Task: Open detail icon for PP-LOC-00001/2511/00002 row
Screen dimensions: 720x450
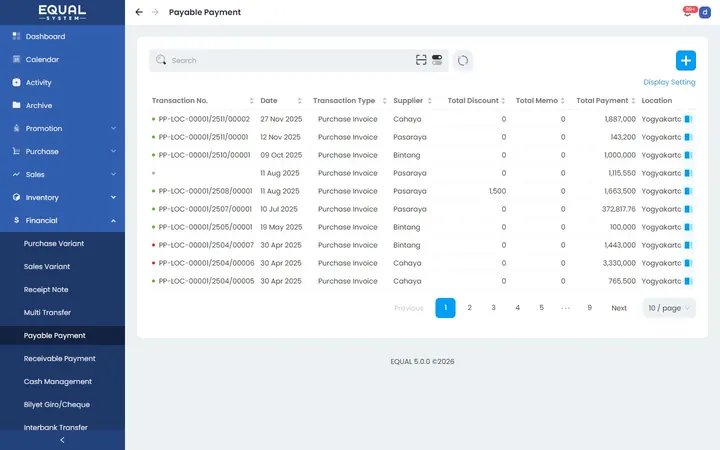Action: 688,119
